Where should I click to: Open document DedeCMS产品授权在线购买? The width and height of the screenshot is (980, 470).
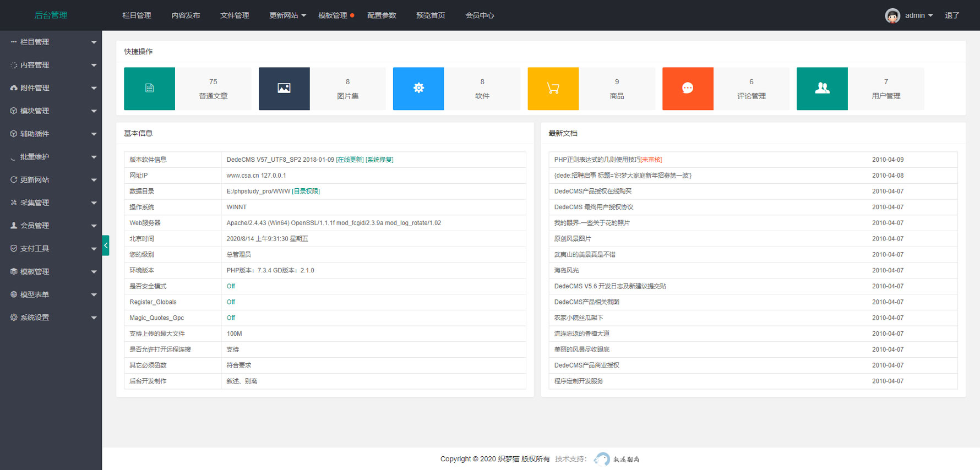[x=593, y=192]
